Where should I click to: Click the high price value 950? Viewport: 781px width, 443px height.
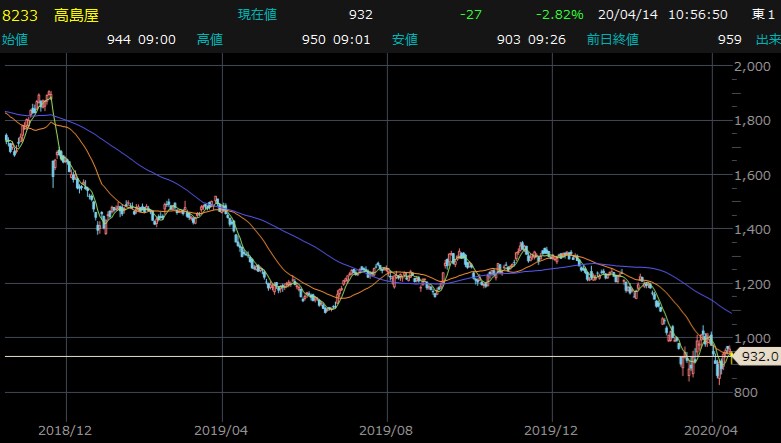[314, 39]
